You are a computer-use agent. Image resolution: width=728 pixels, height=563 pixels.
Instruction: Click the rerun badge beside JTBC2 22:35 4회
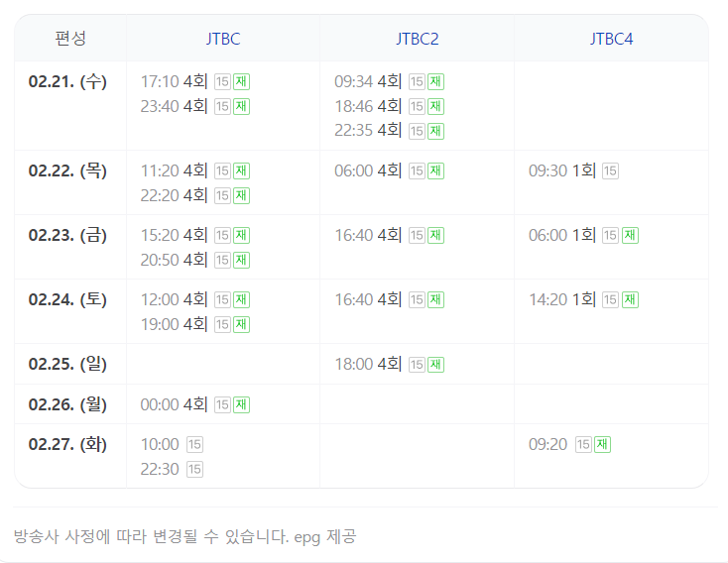click(x=435, y=131)
